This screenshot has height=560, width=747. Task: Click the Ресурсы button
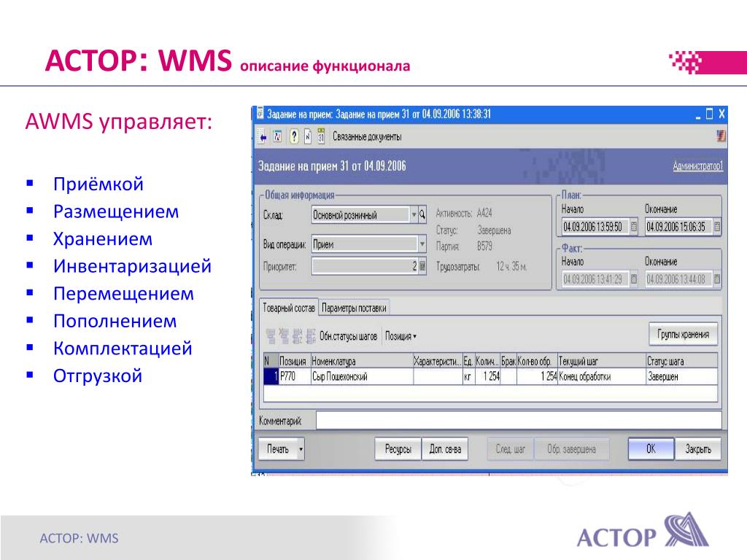398,448
